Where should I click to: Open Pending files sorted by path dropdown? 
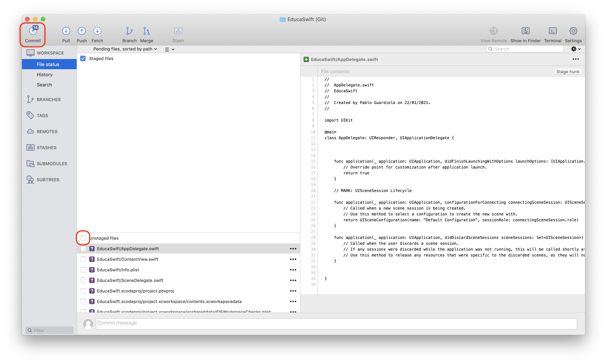[125, 49]
